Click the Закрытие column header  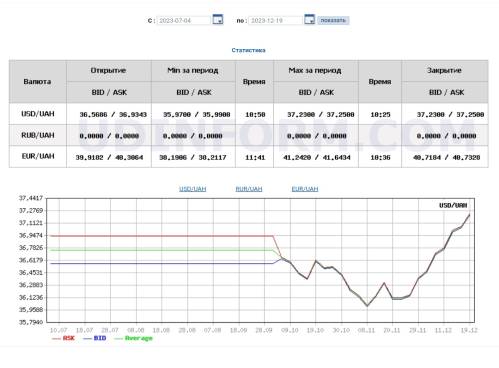(x=444, y=71)
